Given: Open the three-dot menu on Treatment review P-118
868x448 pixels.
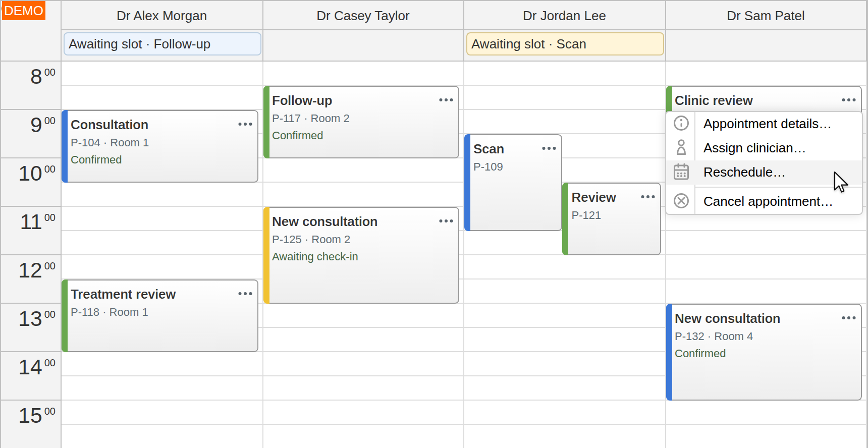Looking at the screenshot, I should click(x=245, y=294).
